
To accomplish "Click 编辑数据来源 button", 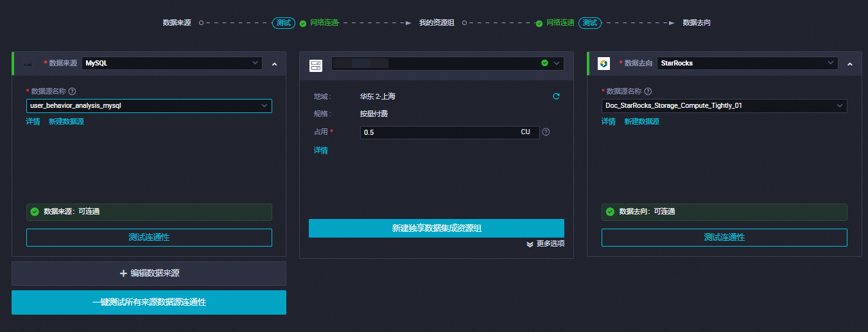I will click(x=149, y=274).
